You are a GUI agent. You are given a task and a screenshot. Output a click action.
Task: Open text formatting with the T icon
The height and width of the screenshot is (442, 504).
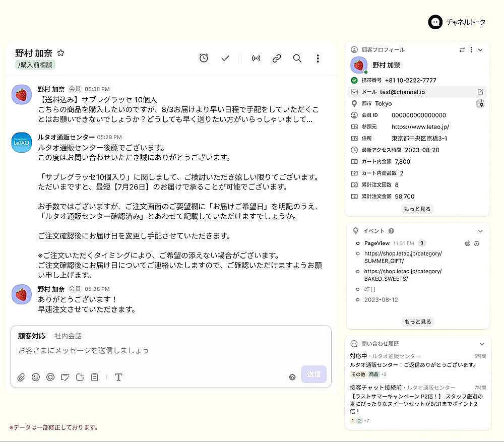118,377
